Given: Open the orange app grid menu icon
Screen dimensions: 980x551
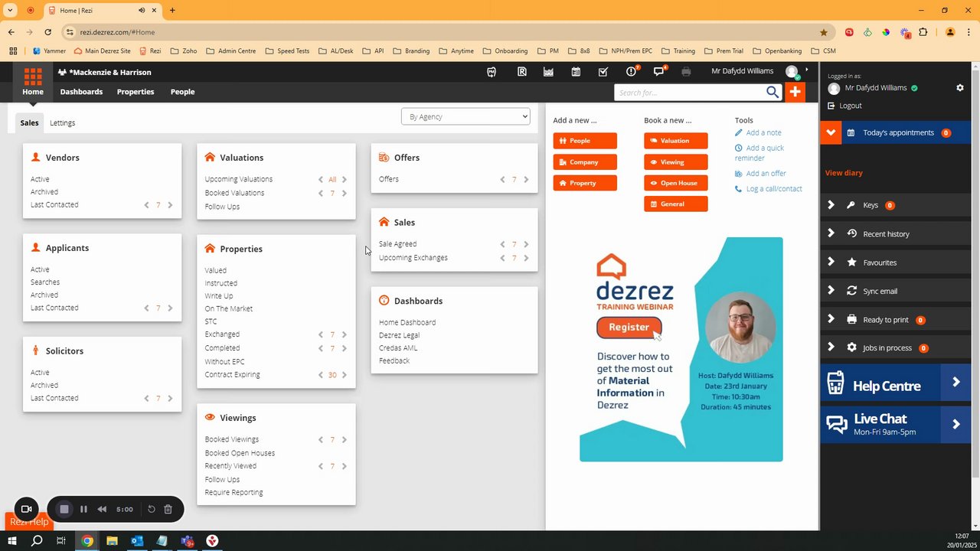Looking at the screenshot, I should pos(32,75).
